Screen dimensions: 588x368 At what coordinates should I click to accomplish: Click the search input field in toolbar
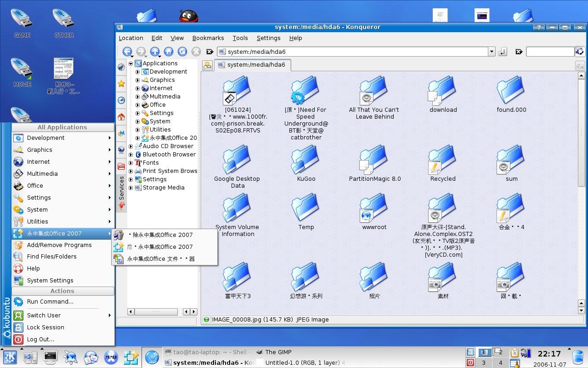(x=550, y=52)
